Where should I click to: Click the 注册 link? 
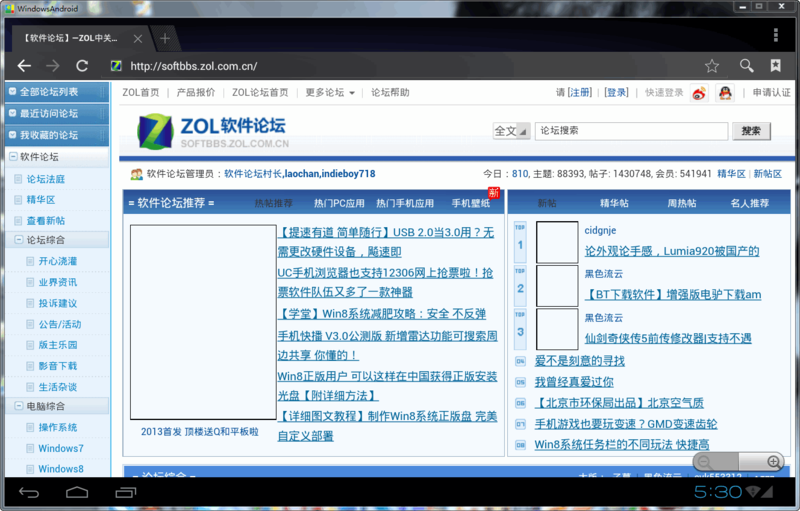point(580,92)
